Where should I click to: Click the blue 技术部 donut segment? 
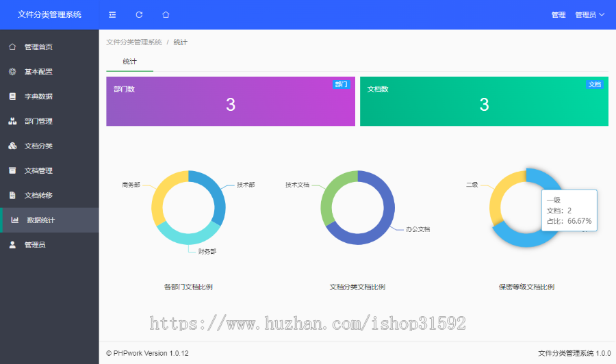[x=216, y=192]
